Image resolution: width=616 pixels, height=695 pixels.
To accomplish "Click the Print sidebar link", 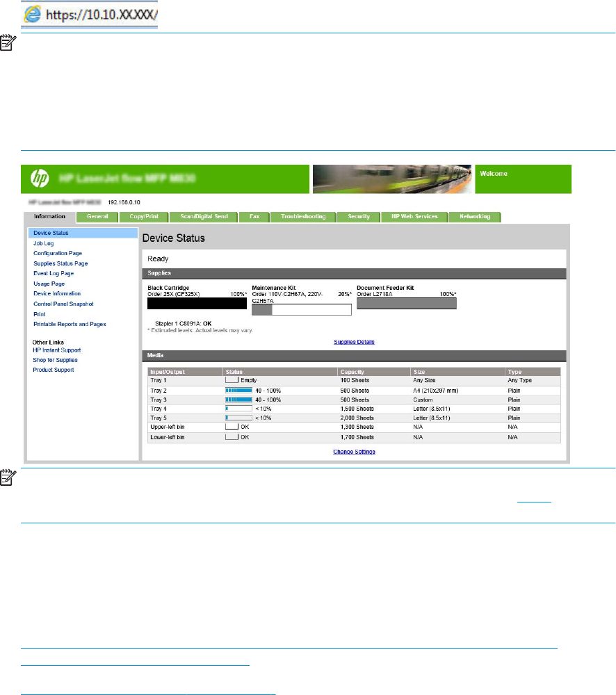I will click(40, 314).
